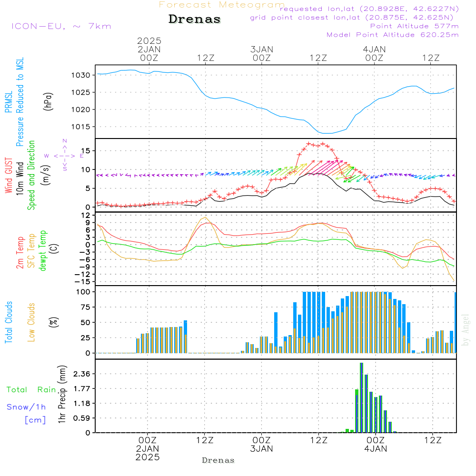Select the 'Low Clouds' orange label

[x=31, y=322]
